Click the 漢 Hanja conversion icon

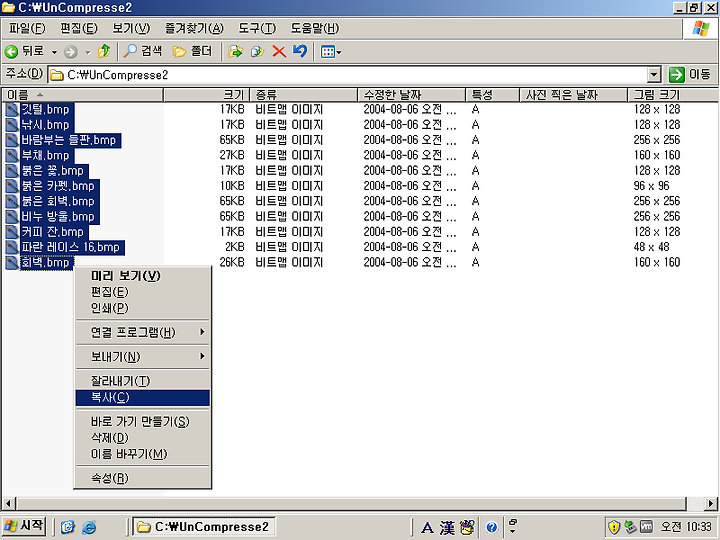(x=447, y=528)
